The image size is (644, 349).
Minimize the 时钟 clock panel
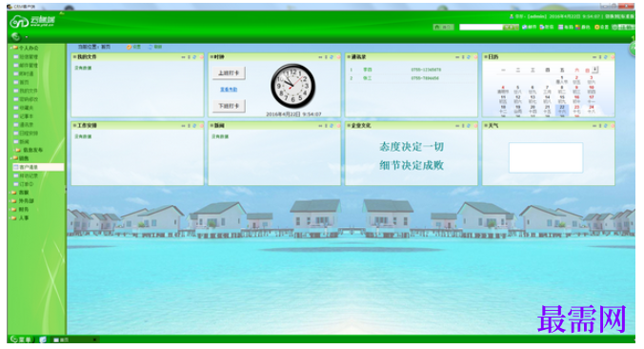320,57
